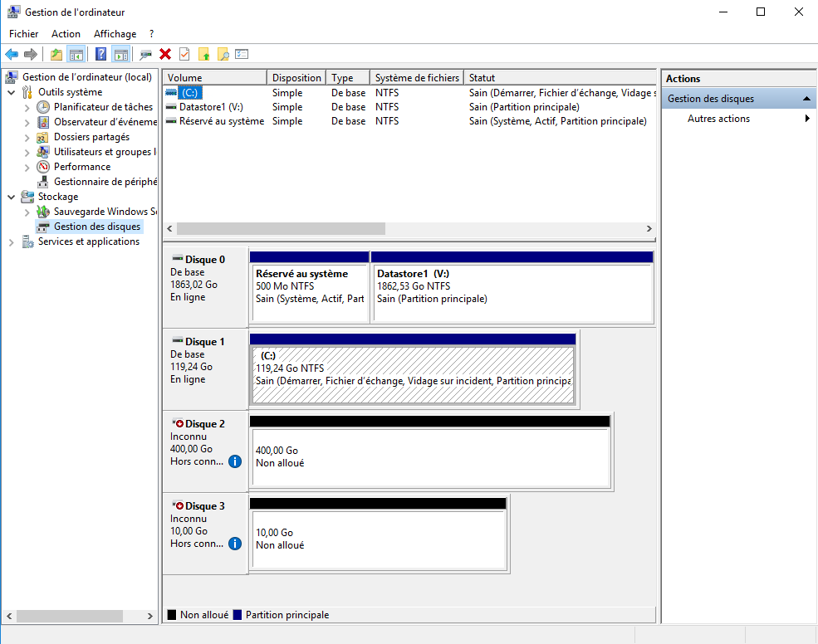Open the Affichage menu
818x644 pixels.
(x=115, y=33)
